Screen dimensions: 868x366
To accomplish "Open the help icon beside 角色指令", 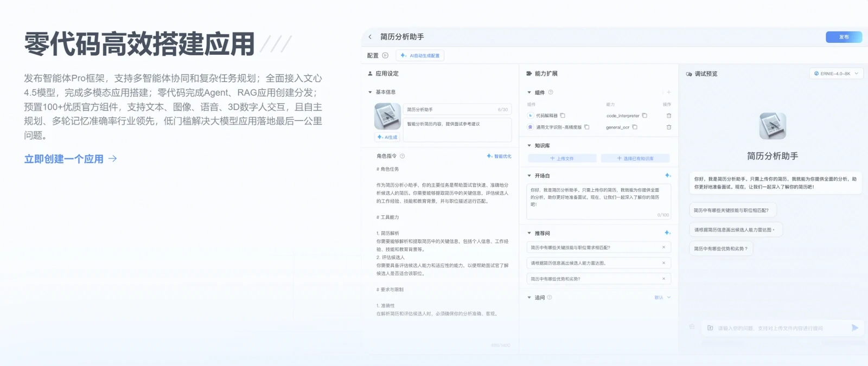I will click(402, 156).
